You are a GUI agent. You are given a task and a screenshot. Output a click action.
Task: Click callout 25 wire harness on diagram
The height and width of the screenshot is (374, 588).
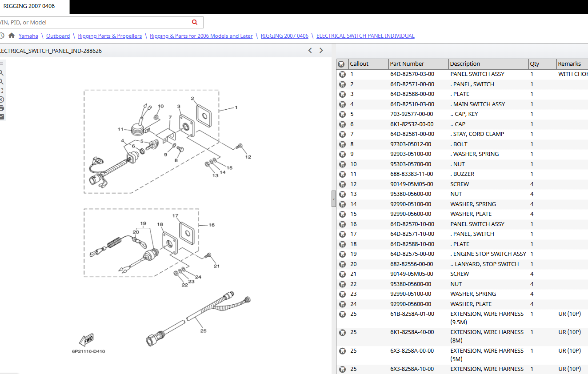coord(203,330)
